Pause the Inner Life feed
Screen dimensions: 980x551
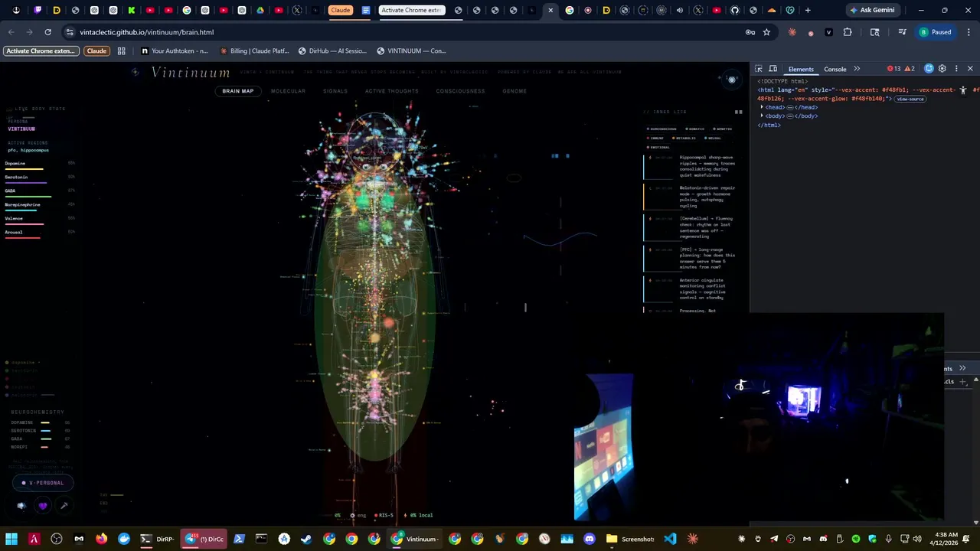[739, 112]
